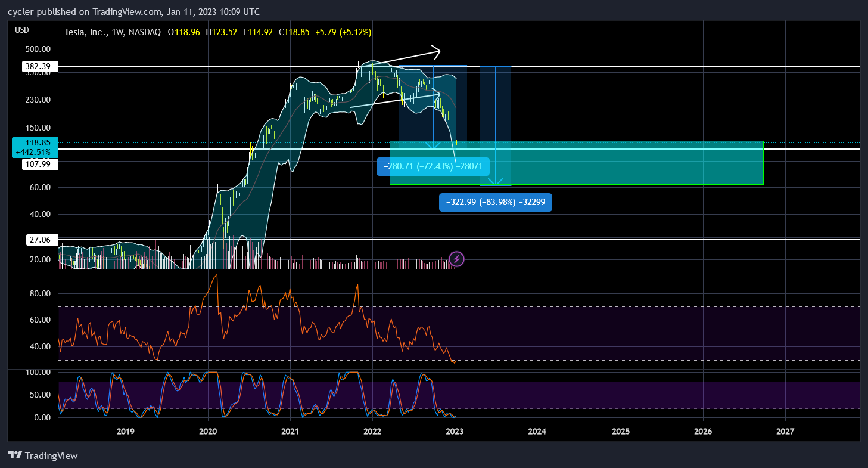Click the 2025 label on time axis
The width and height of the screenshot is (868, 468).
tap(621, 431)
